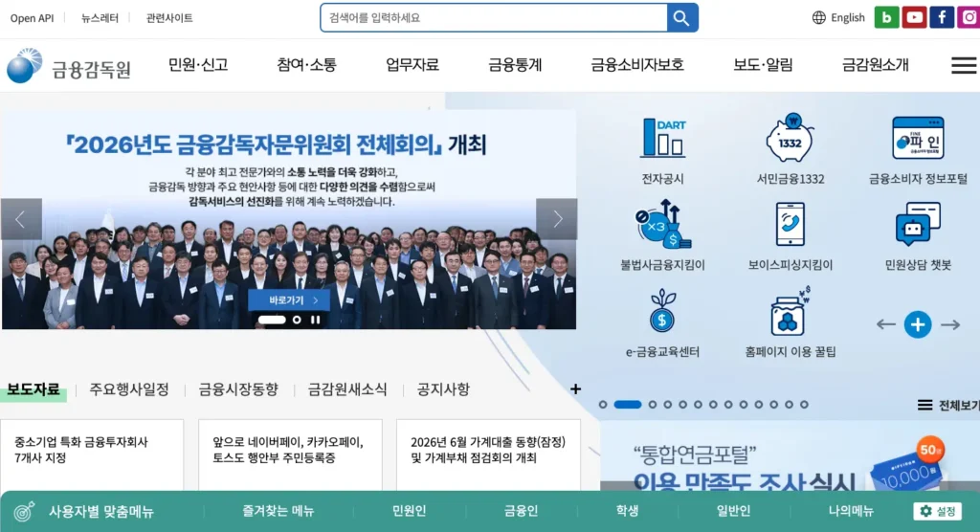
Task: Click the Open API link
Action: pos(32,18)
